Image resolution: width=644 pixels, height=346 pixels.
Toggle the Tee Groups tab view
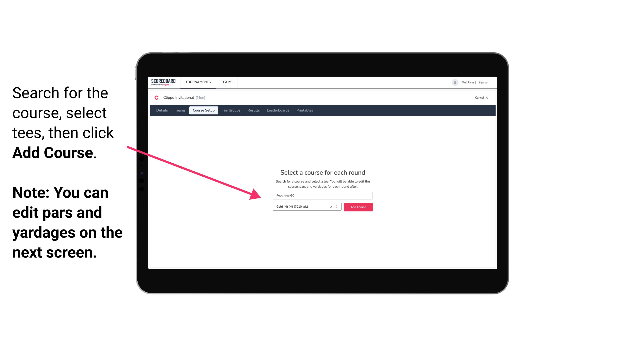click(x=231, y=110)
